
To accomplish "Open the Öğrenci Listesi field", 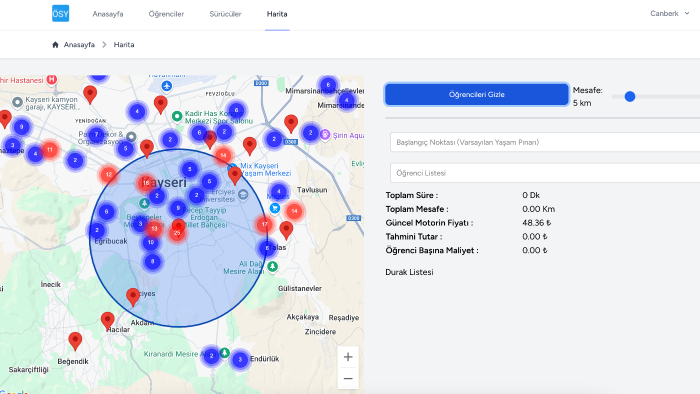I will [545, 173].
